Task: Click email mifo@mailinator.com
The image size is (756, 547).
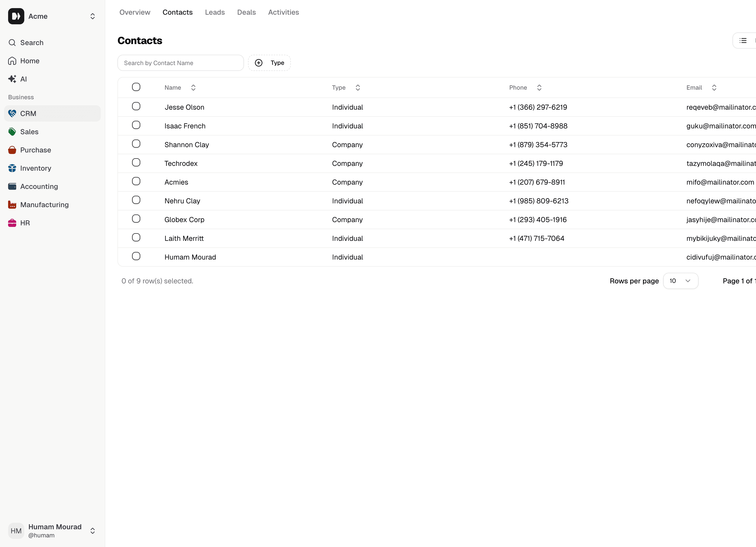Action: [720, 182]
